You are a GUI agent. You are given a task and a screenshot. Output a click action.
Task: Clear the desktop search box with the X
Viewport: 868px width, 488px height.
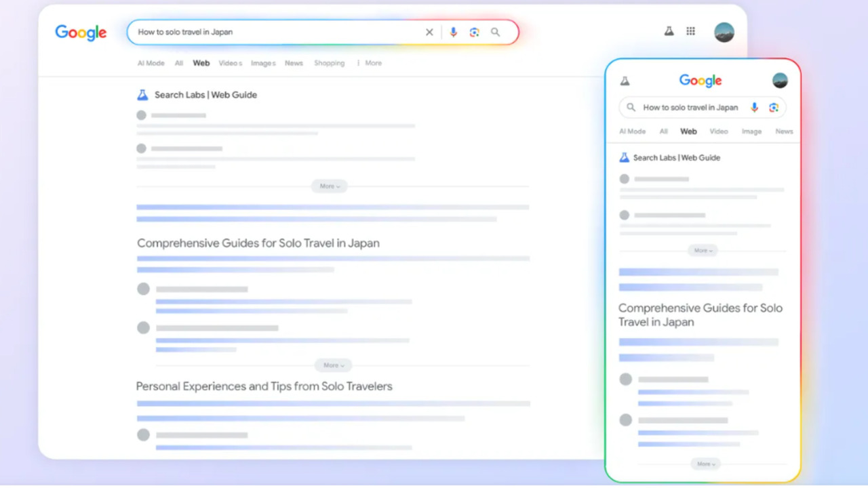(x=429, y=32)
